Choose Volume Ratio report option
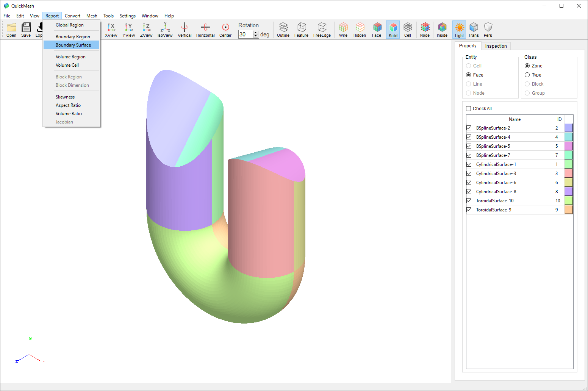 [71, 114]
